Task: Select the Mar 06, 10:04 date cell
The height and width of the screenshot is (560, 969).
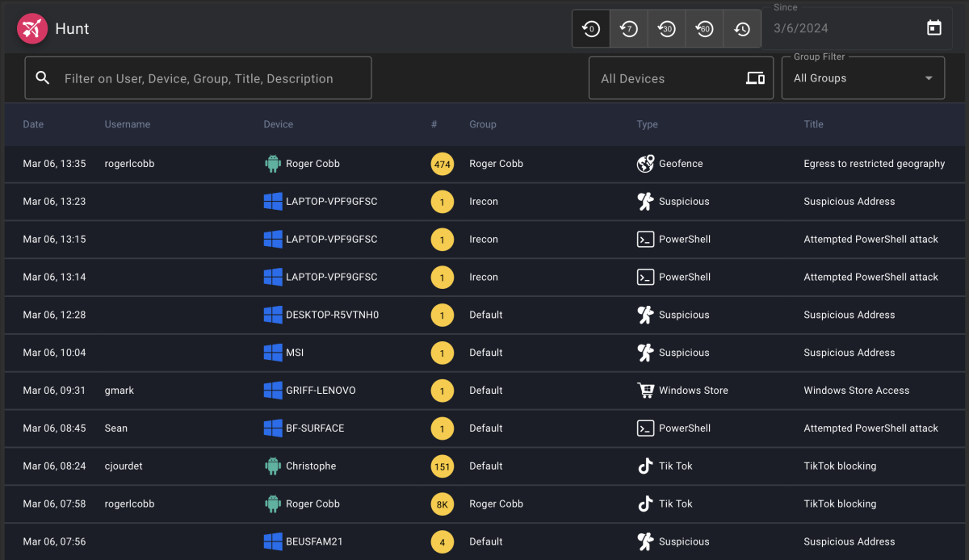Action: click(54, 353)
